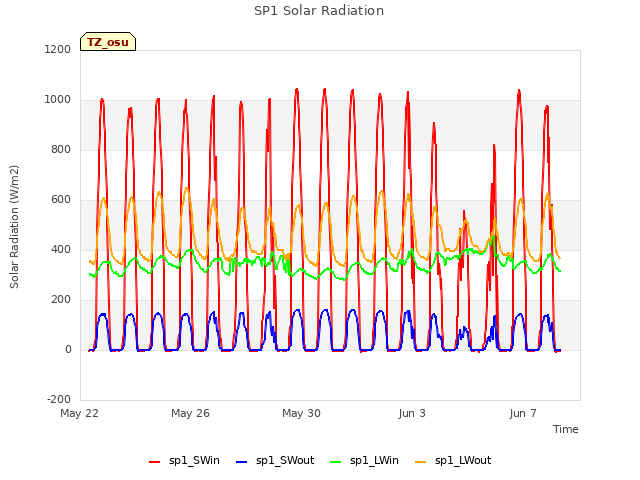Click the -200 y-axis label
Screen dimensions: 640x480
click(59, 399)
